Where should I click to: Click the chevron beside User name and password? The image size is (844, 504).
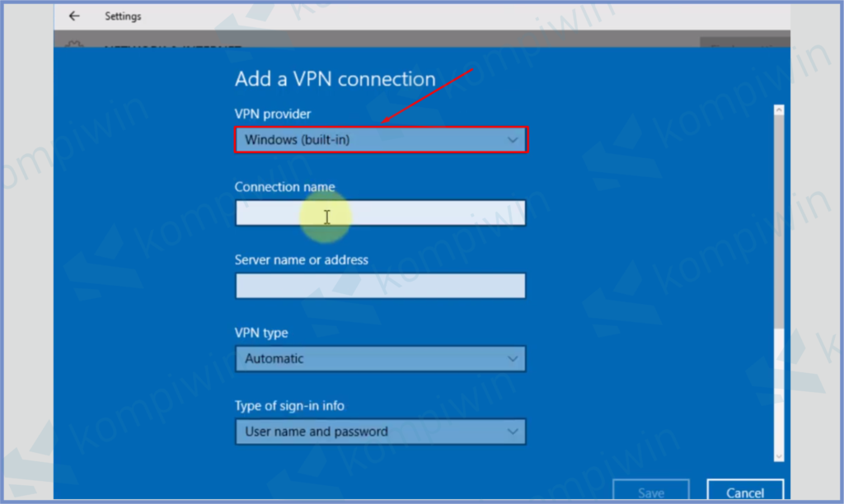[x=513, y=432]
